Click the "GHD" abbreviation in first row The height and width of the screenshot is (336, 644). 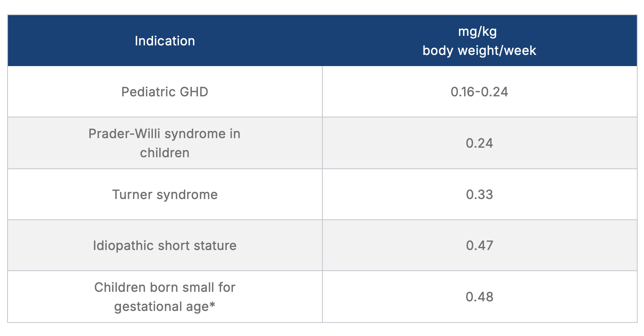click(x=194, y=92)
